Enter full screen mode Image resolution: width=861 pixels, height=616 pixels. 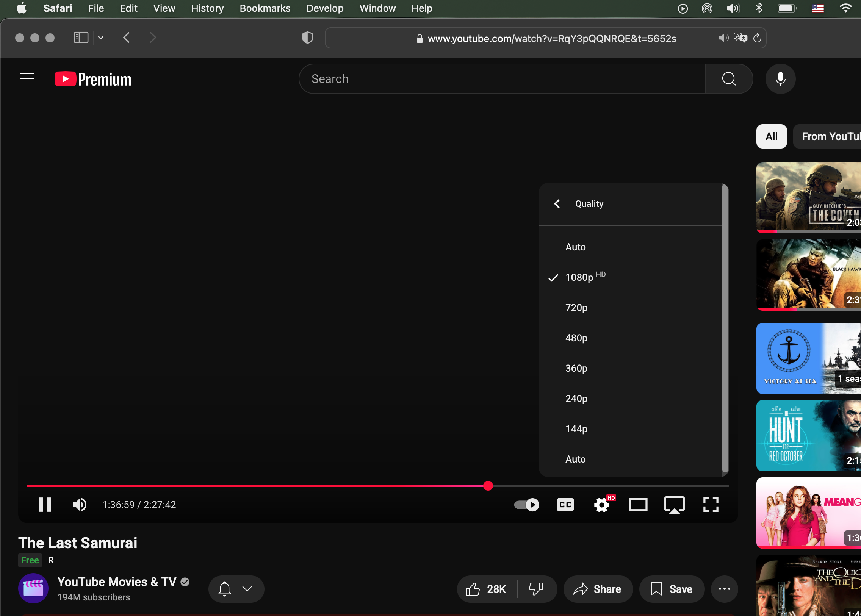tap(710, 505)
